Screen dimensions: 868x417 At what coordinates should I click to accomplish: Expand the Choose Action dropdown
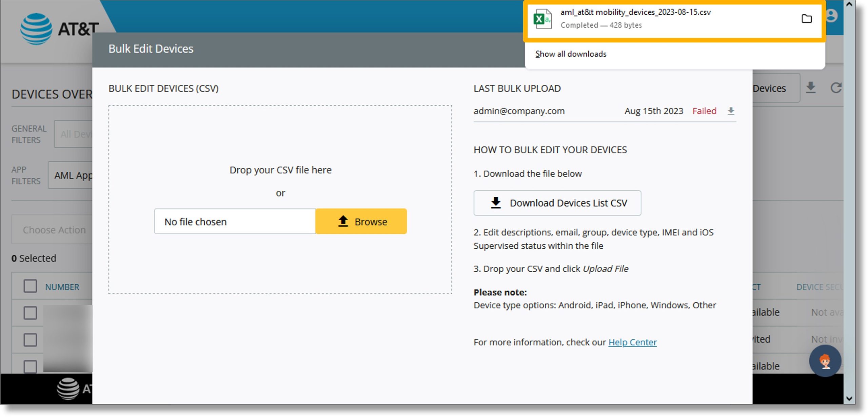pyautogui.click(x=54, y=229)
